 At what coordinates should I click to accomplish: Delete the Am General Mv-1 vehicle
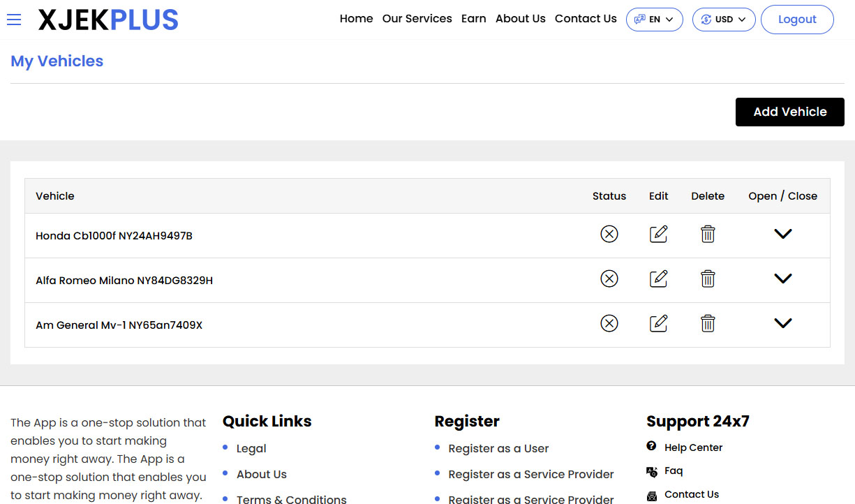pos(708,323)
